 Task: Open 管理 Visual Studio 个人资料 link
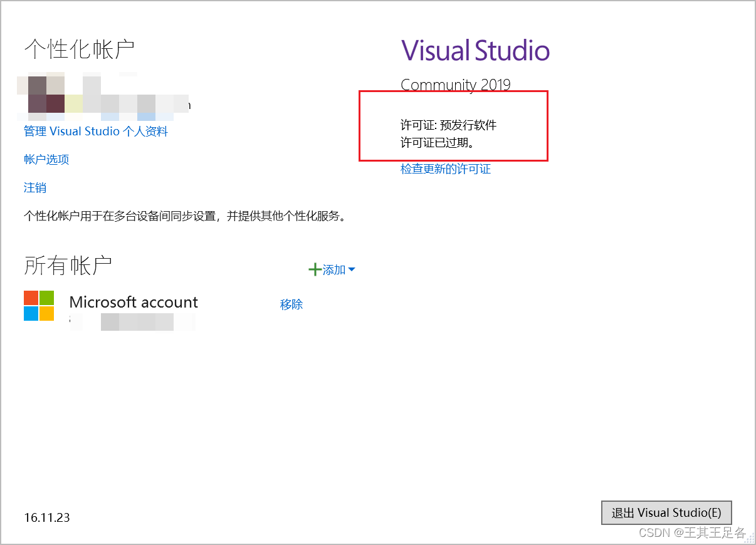pyautogui.click(x=96, y=132)
